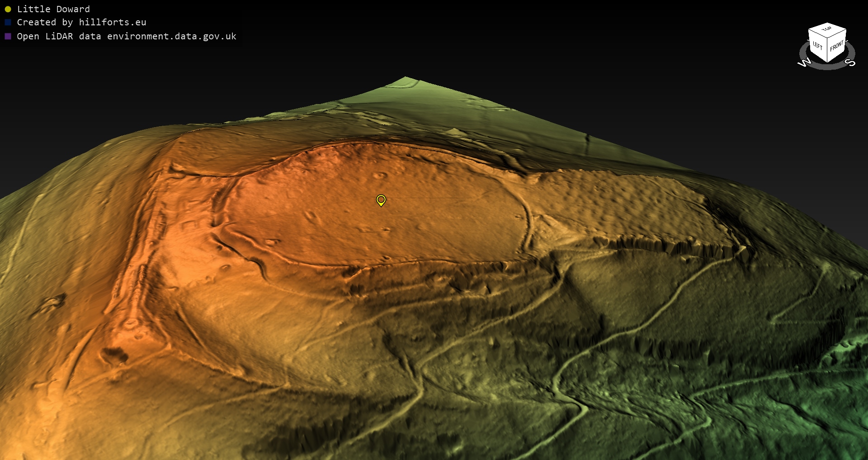Screen dimensions: 868x460
Task: Click the pitted bumpy terrain right of the enclosure
Action: coord(624,199)
